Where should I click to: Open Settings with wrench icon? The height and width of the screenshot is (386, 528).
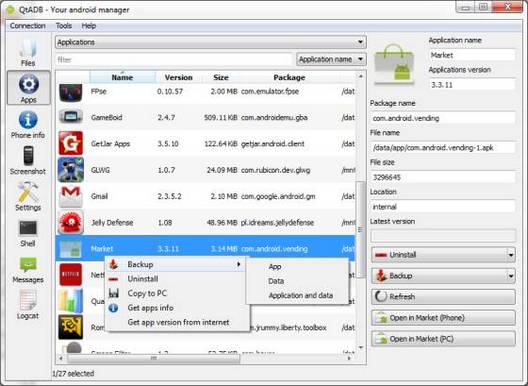[28, 196]
